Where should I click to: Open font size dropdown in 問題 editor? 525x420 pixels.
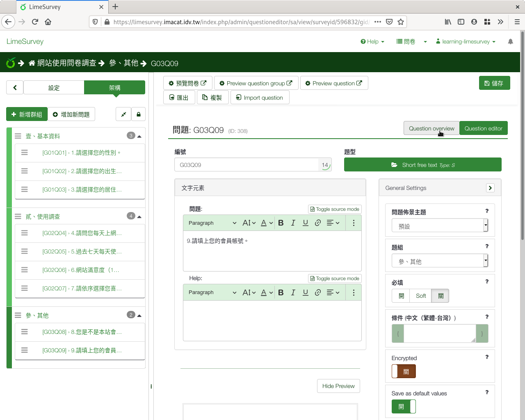(249, 223)
